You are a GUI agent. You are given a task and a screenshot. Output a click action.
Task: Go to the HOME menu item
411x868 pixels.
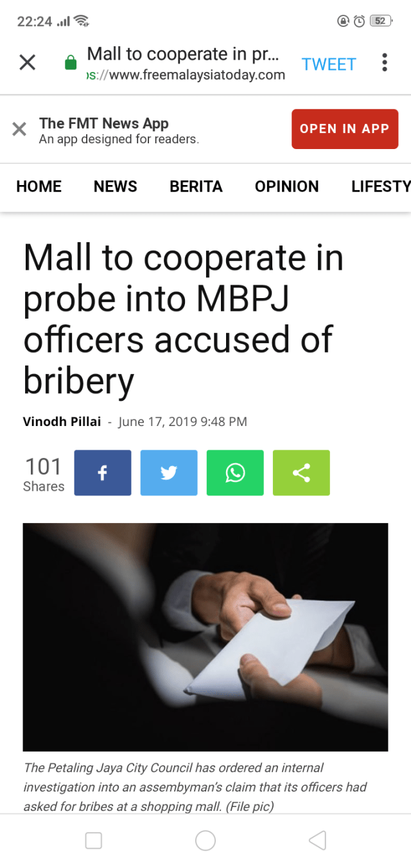tap(39, 186)
